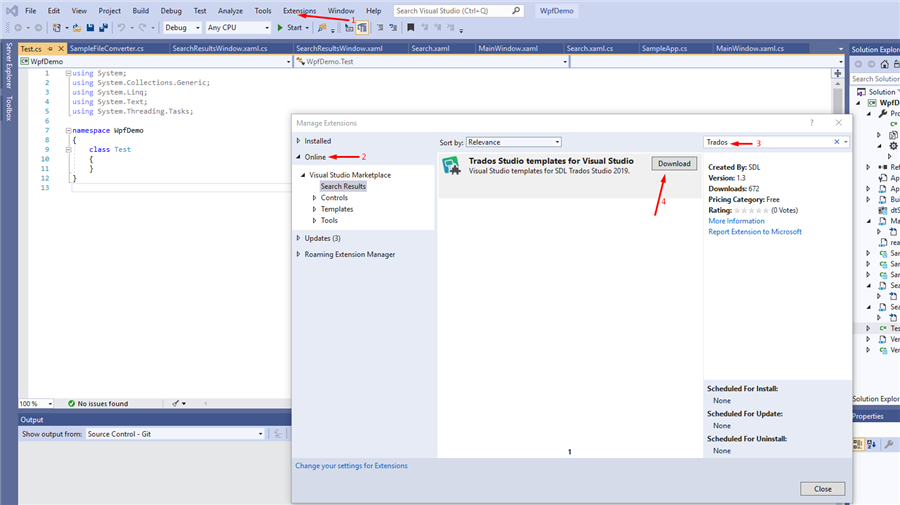Click the alphabetical sort icon in Properties

point(872,444)
